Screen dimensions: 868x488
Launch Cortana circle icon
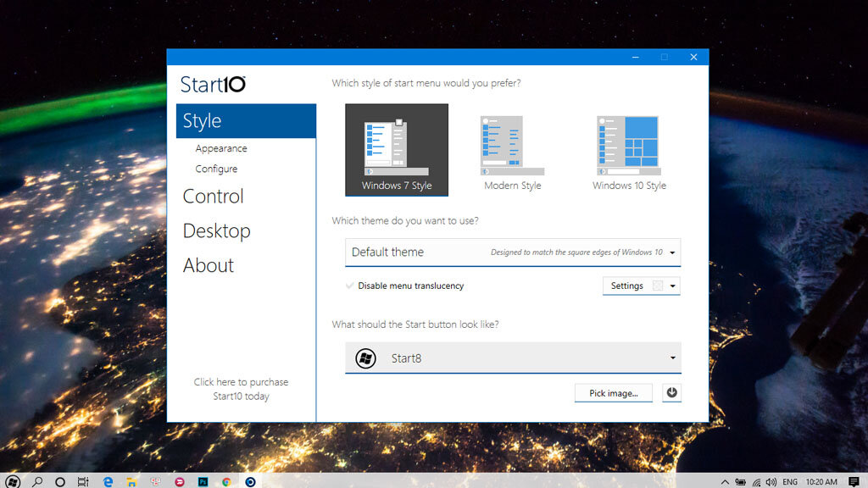tap(60, 482)
